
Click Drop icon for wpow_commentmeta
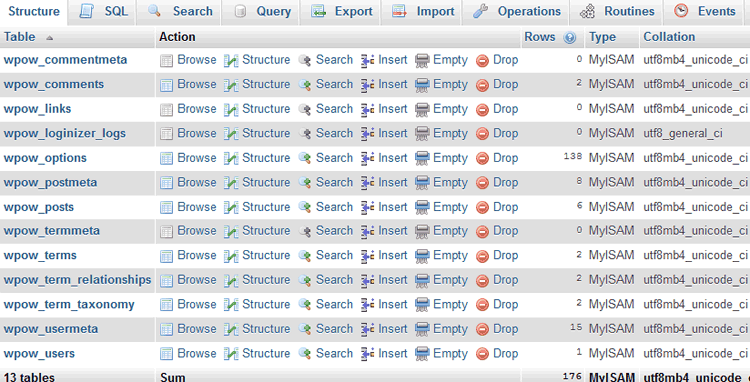click(x=482, y=60)
